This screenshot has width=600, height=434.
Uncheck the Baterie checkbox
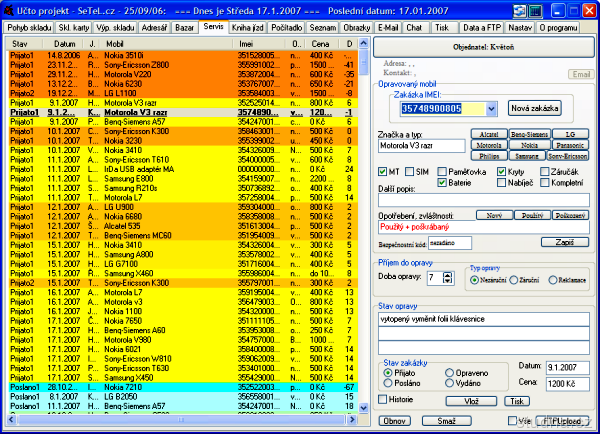click(442, 184)
